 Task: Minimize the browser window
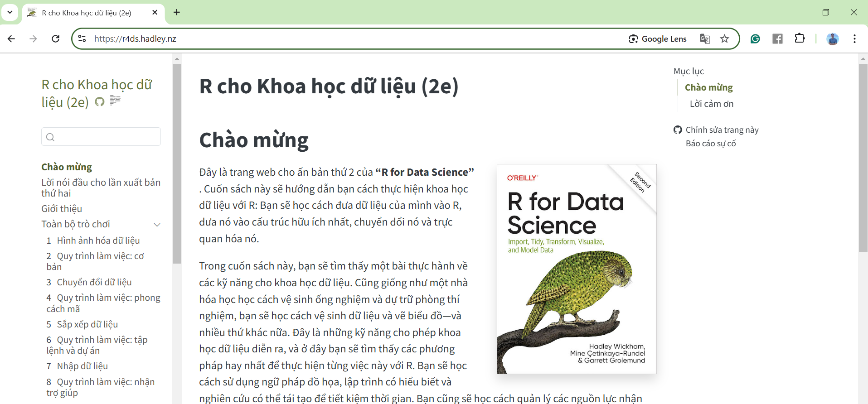(798, 12)
